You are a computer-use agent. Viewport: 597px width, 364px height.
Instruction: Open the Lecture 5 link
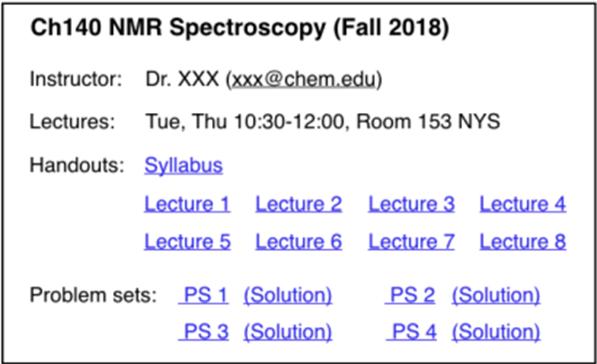coord(187,242)
